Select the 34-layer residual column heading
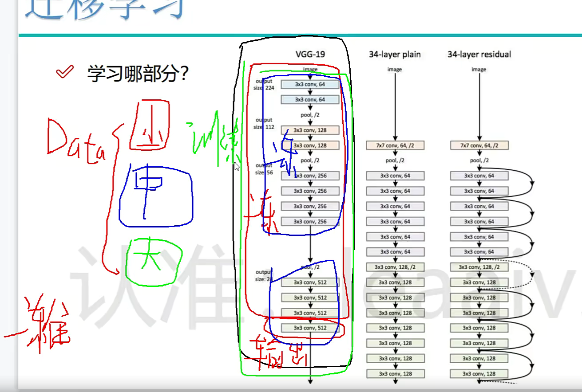Viewport: 582px width, 392px height. point(479,55)
